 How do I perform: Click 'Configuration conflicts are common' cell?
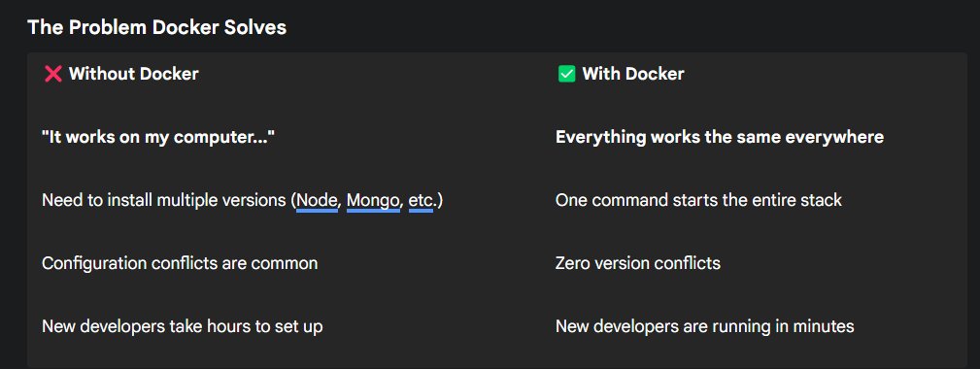[x=180, y=263]
